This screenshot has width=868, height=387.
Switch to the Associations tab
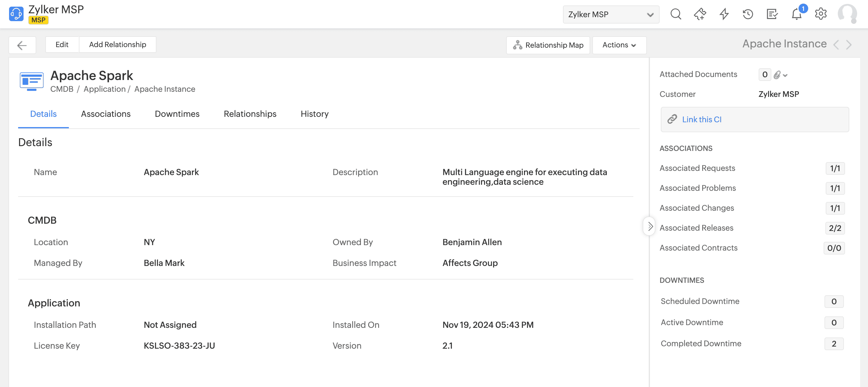105,114
